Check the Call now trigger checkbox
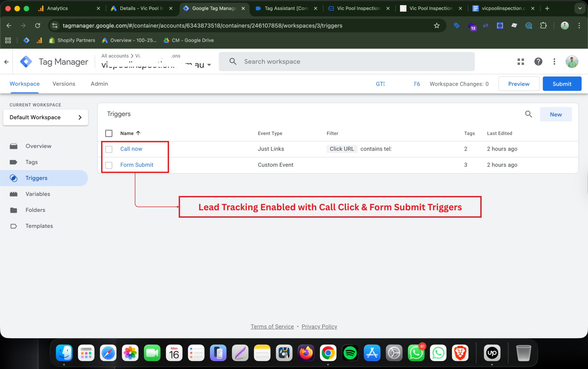588x369 pixels. tap(109, 149)
